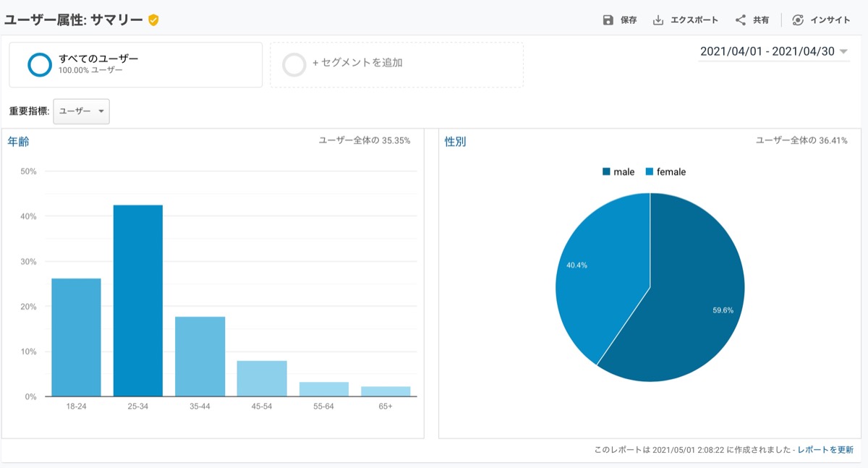Viewport: 868px width, 468px height.
Task: Click the ユーザー全体の 35.35% text
Action: pyautogui.click(x=365, y=140)
